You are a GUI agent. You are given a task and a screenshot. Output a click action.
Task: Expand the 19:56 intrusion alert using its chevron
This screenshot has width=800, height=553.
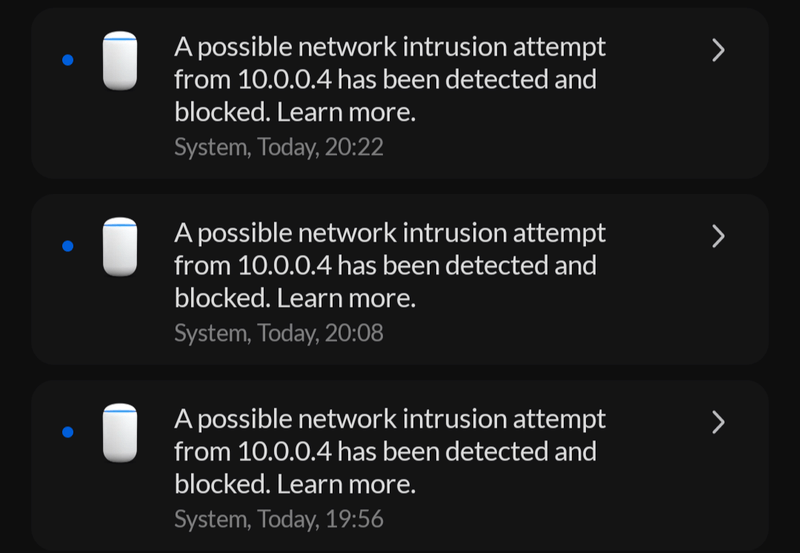click(x=718, y=422)
